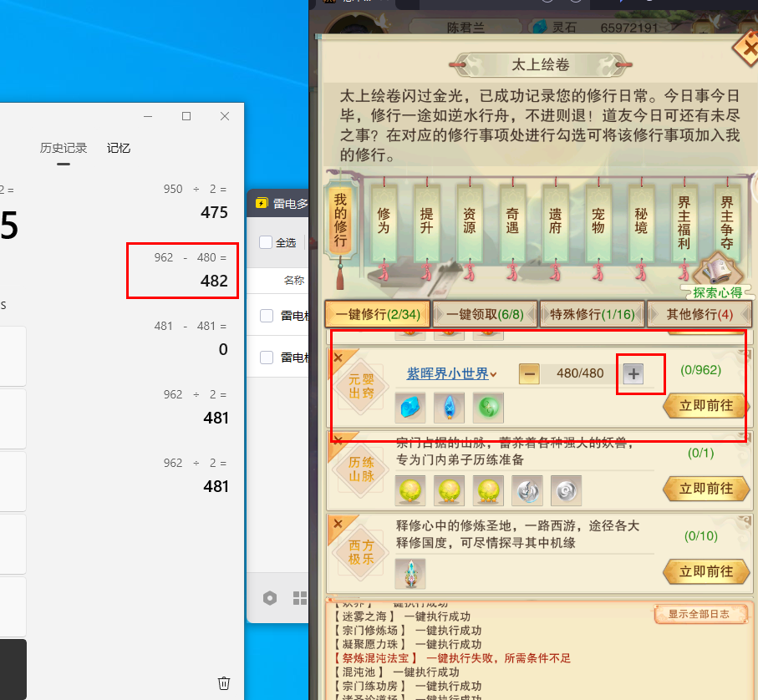Select silver swirl reward in 历练山脉
The height and width of the screenshot is (700, 758).
coord(527,491)
